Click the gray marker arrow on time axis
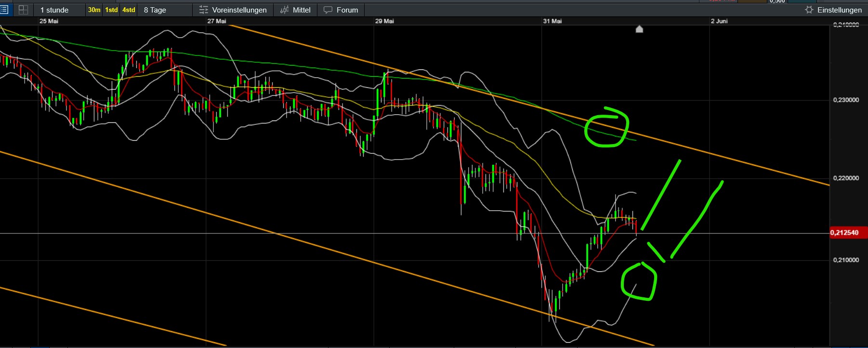Screen dimensions: 868x348 click(x=639, y=29)
